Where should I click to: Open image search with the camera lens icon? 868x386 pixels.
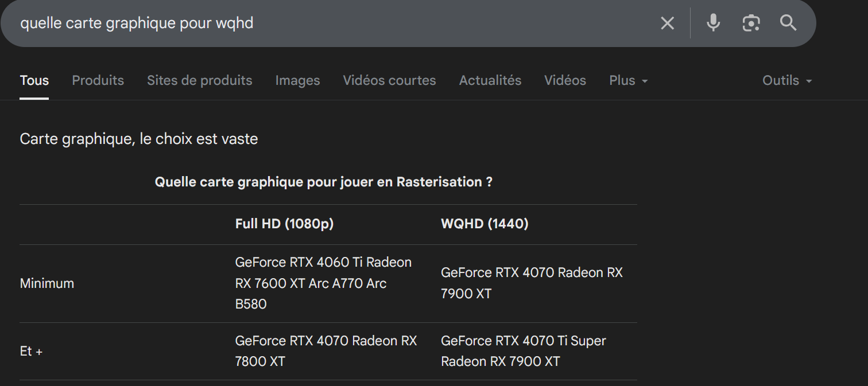[x=751, y=24]
